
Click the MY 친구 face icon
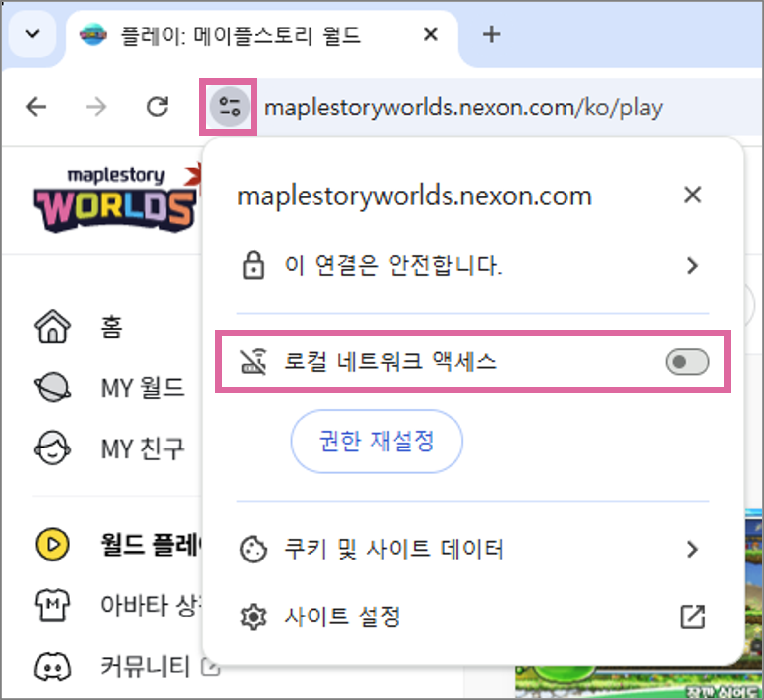(52, 448)
